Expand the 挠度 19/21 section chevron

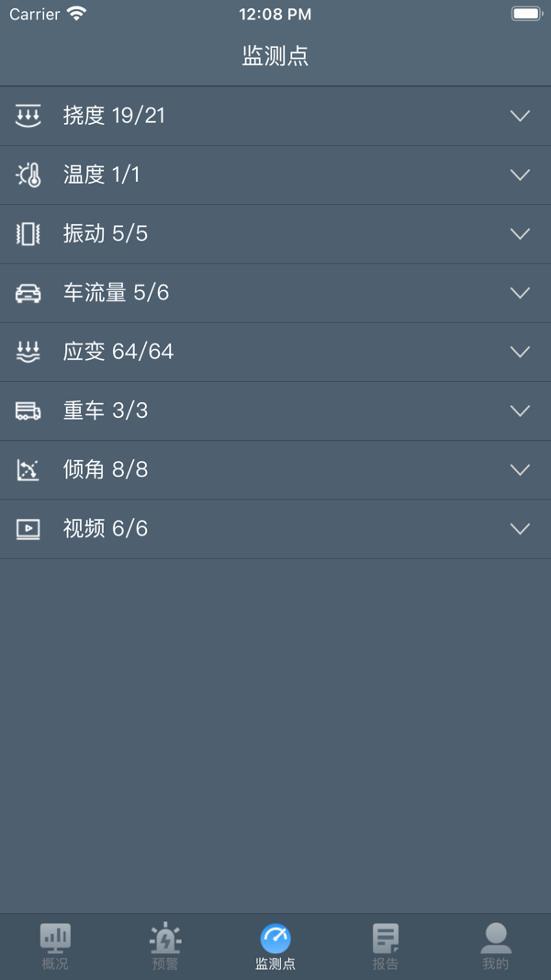520,116
